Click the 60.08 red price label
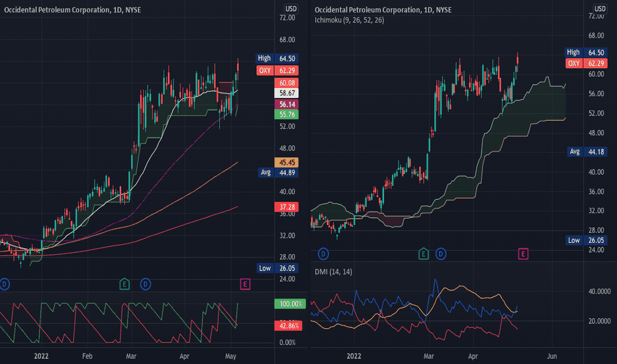The image size is (617, 364). (287, 83)
